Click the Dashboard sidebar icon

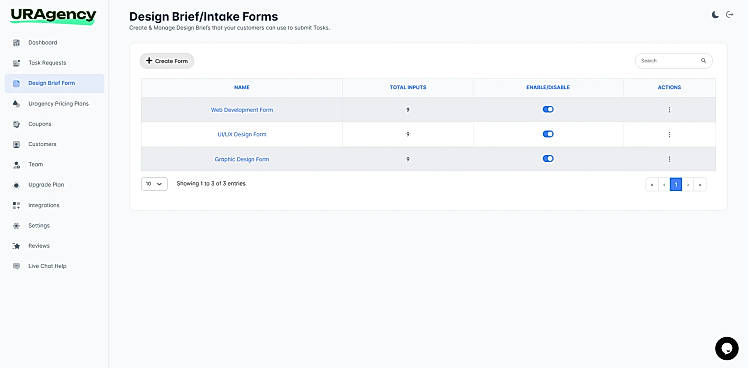(x=17, y=42)
